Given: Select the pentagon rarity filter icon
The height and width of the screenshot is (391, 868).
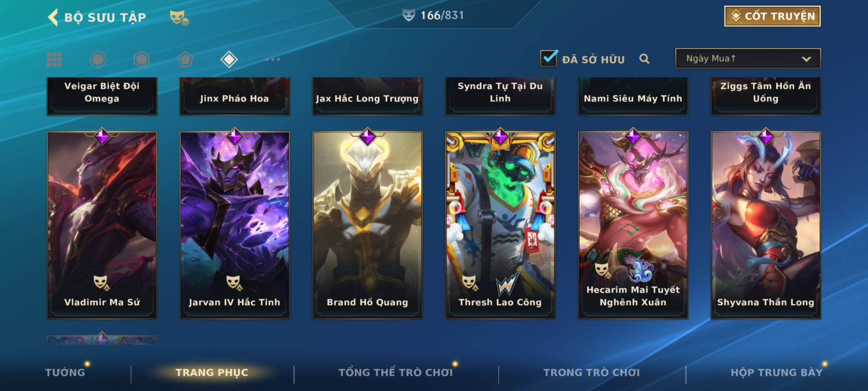Looking at the screenshot, I should coord(185,59).
